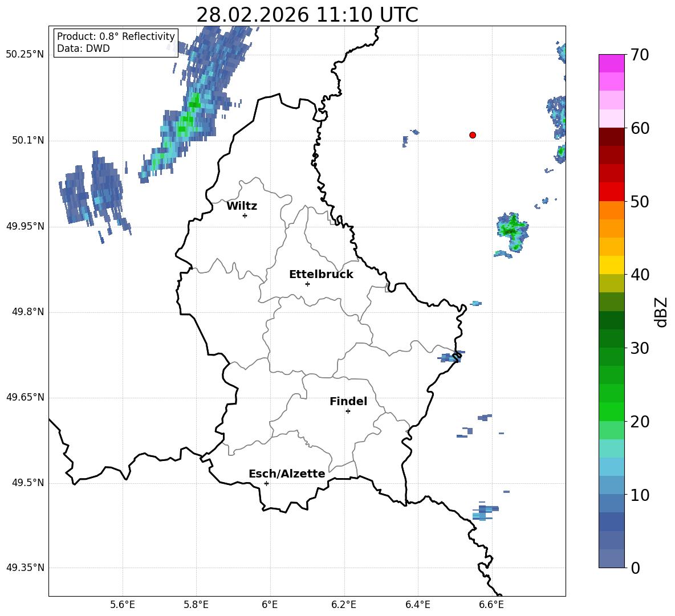Pick the yellow colorbar segment at 40
The image size is (675, 616).
tap(612, 265)
